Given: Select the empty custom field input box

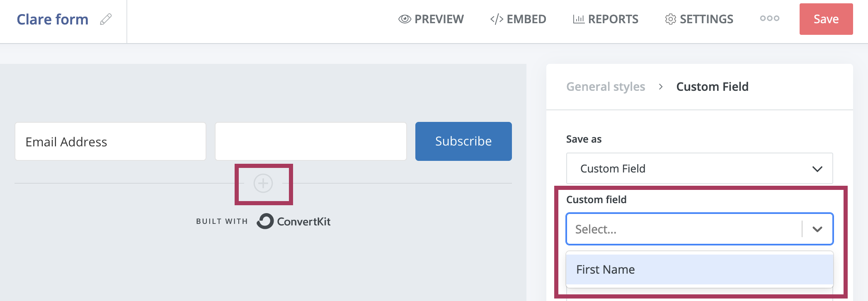Looking at the screenshot, I should tap(310, 142).
